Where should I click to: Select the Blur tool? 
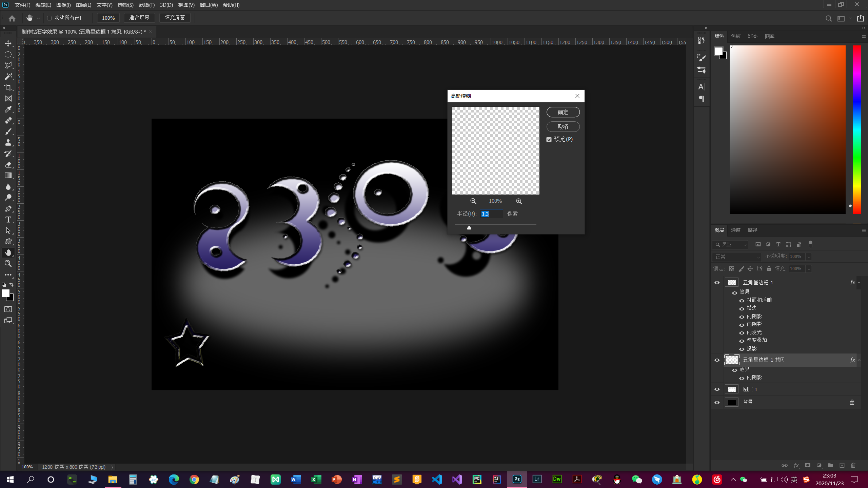pos(8,187)
